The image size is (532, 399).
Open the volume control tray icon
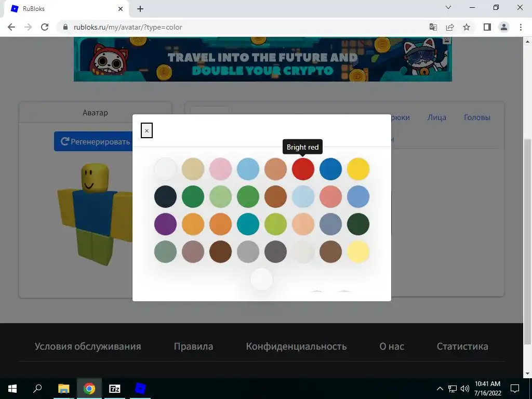(x=465, y=389)
